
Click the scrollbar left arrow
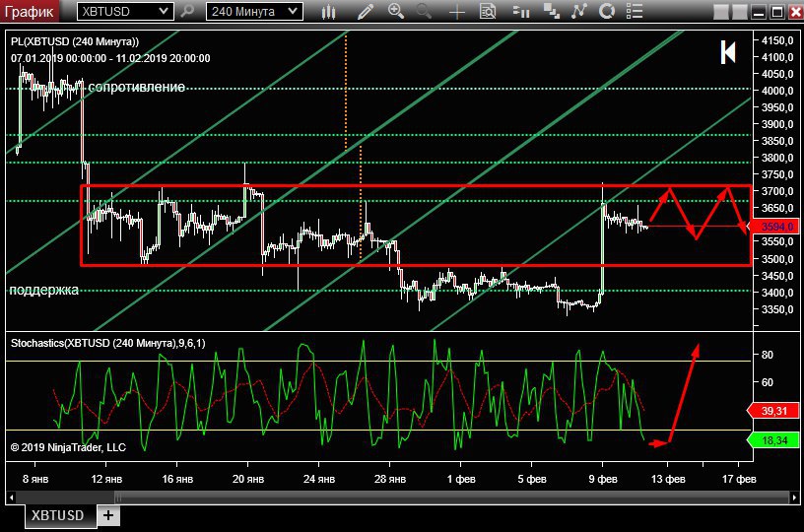11,498
